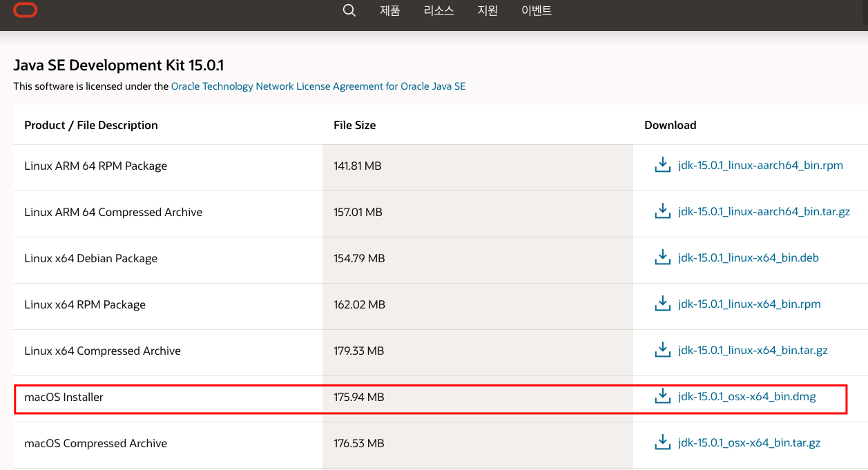Open the 제품 menu

pyautogui.click(x=390, y=11)
